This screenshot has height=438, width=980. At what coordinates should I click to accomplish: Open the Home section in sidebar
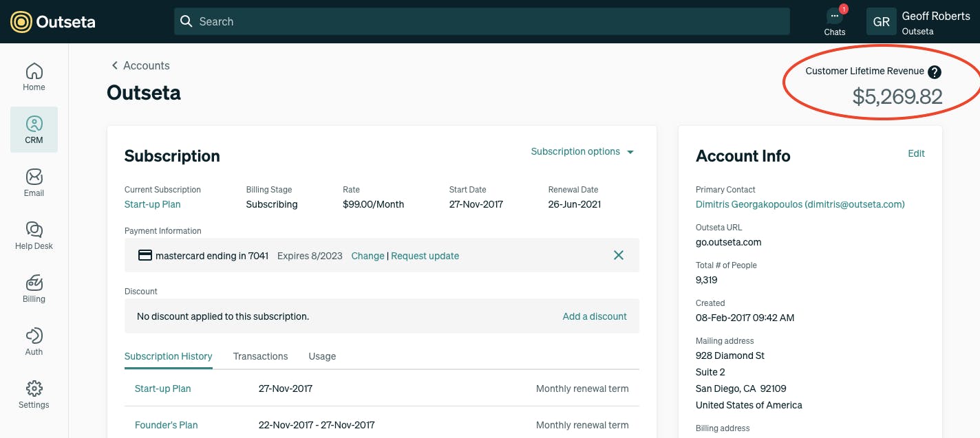tap(34, 77)
